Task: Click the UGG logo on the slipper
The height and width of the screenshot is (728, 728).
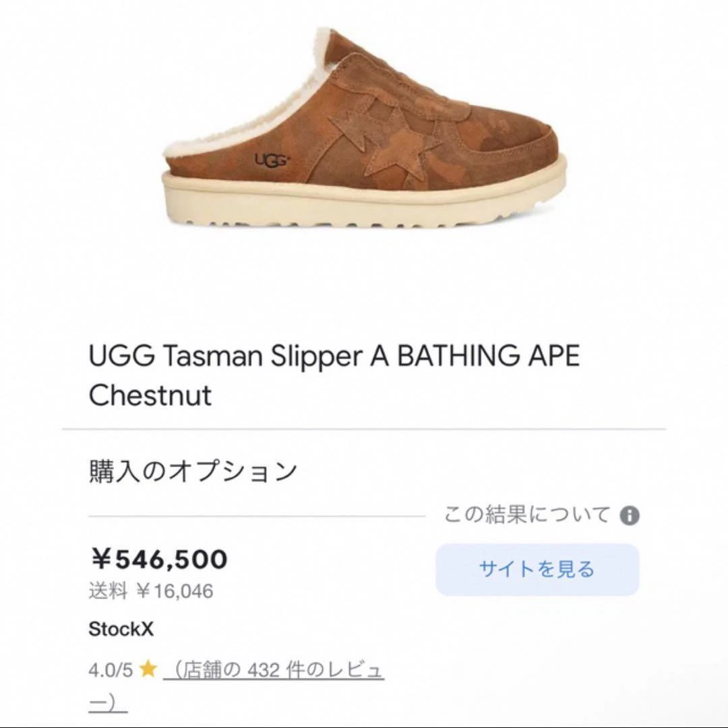Action: pos(272,160)
